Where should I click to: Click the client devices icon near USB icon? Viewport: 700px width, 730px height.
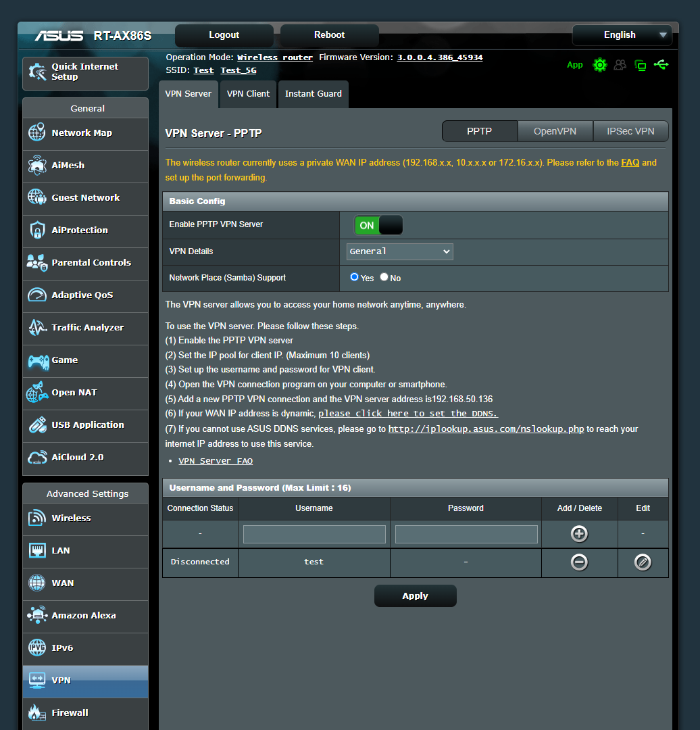coord(640,65)
